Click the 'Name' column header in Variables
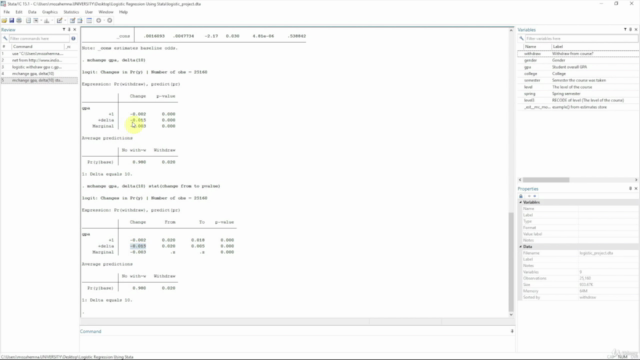Viewport: 640px width, 360px height. tap(536, 47)
